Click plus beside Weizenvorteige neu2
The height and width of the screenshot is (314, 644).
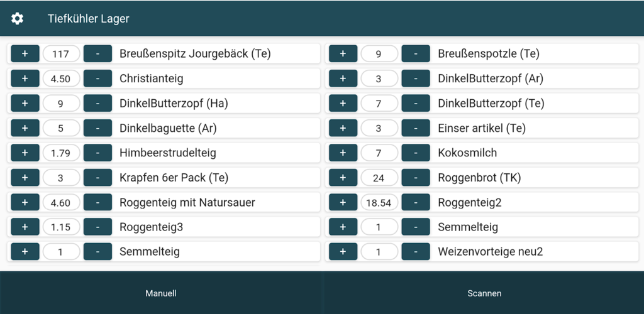[343, 252]
